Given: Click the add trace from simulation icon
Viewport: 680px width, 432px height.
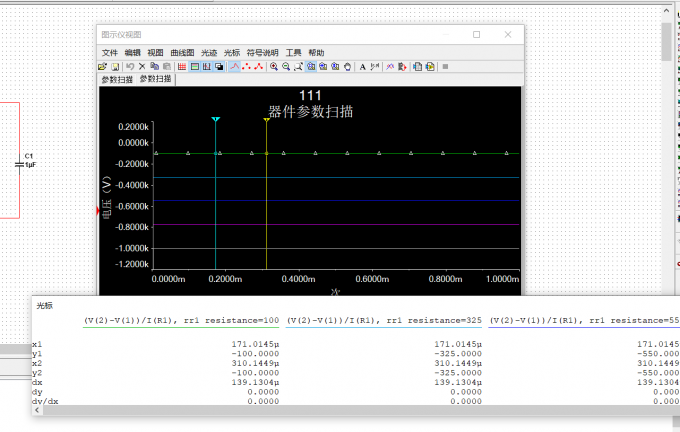Looking at the screenshot, I should pos(402,67).
